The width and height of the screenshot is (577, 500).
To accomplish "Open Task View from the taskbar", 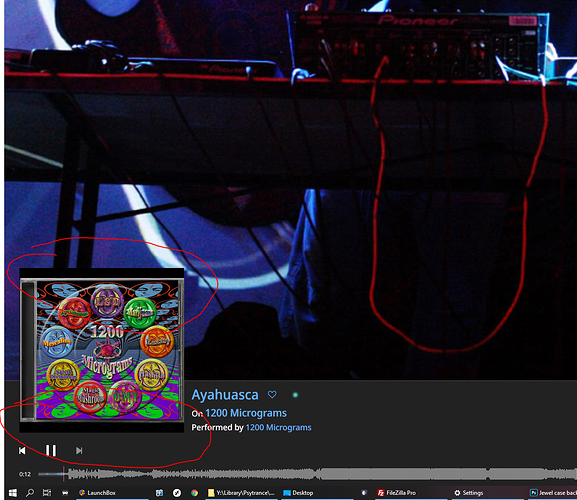I will tap(47, 493).
